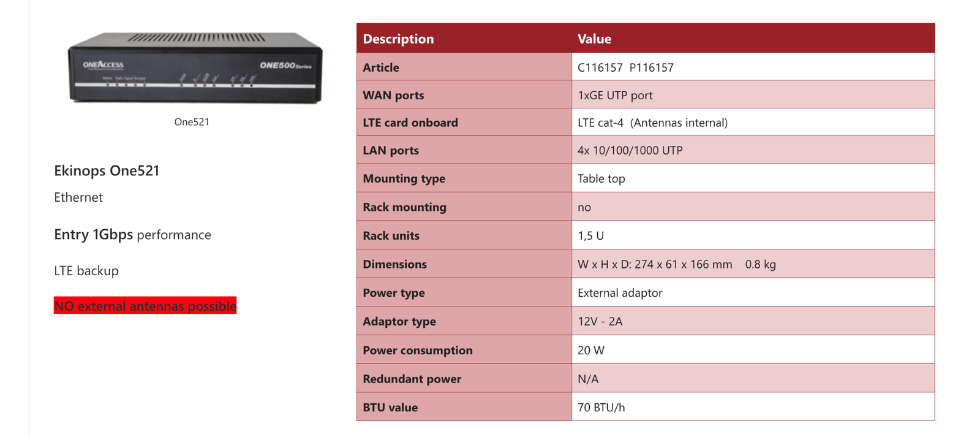Click the Adaptor type 12V - 2A value
The width and height of the screenshot is (980, 437).
(x=600, y=321)
